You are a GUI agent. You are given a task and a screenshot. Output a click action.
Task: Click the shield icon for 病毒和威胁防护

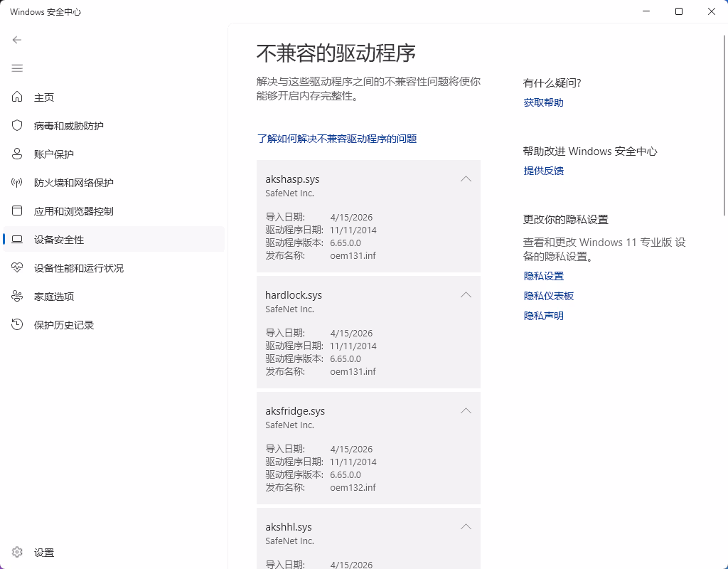pos(18,126)
